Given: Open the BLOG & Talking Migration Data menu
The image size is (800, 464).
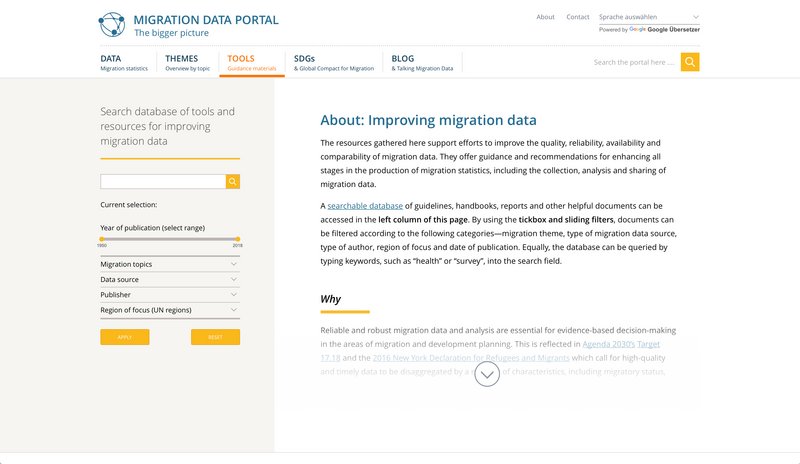Looking at the screenshot, I should (422, 63).
